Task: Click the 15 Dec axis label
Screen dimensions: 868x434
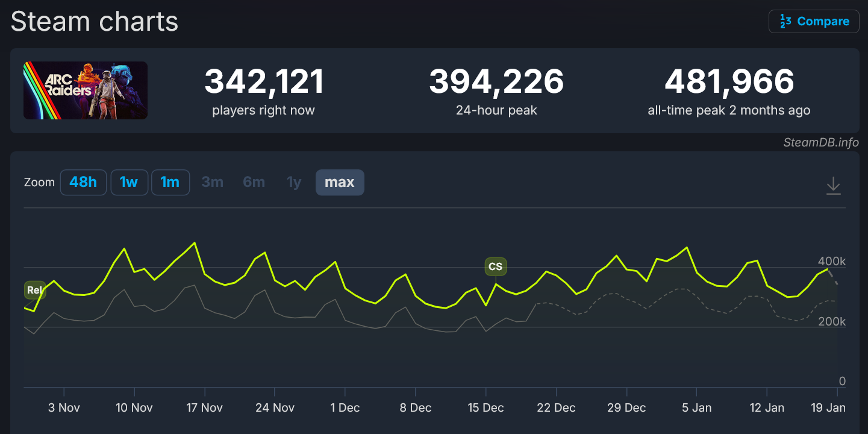Action: 486,408
